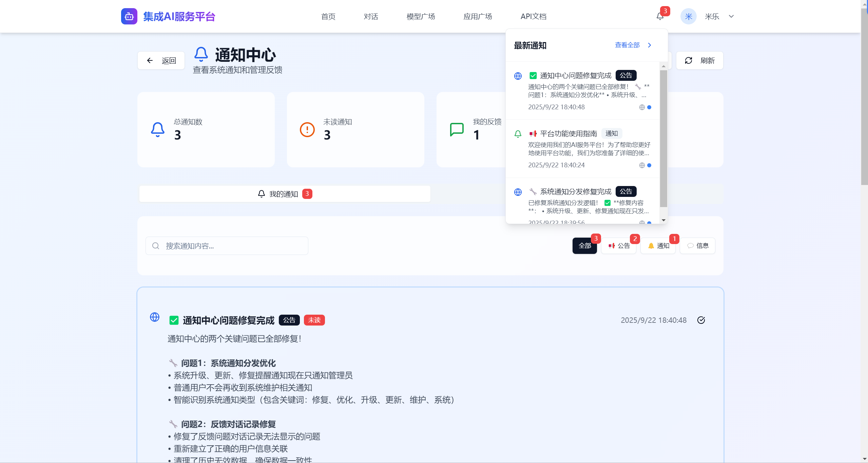Click popup scrollbar up arrow

click(x=663, y=66)
